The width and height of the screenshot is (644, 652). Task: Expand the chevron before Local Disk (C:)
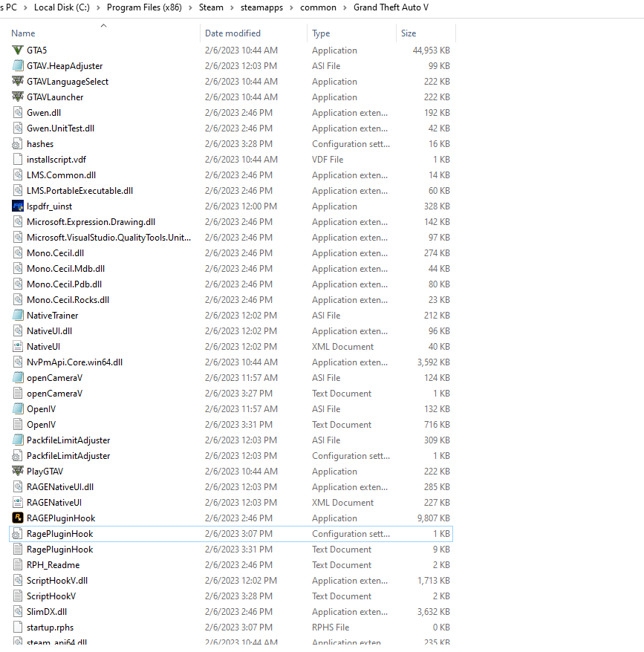point(25,8)
